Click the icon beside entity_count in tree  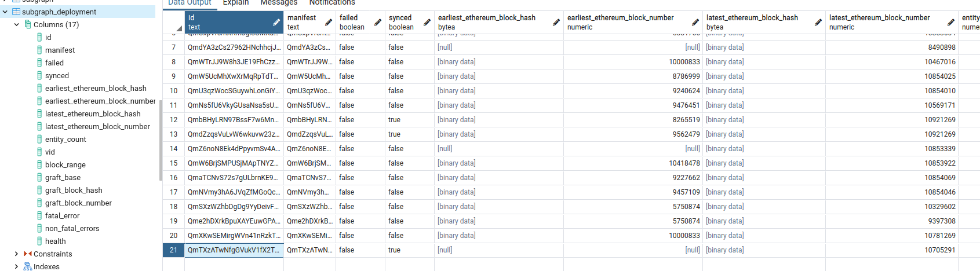[39, 139]
